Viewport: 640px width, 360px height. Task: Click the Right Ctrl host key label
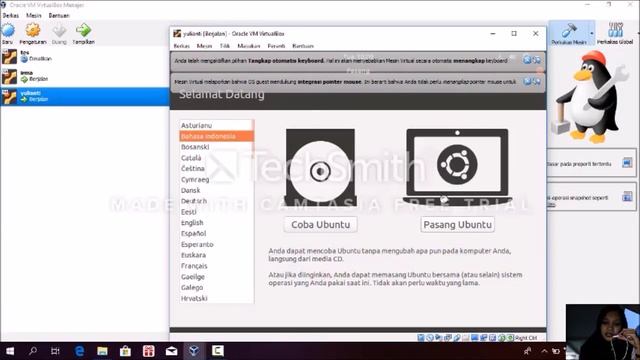pos(526,338)
